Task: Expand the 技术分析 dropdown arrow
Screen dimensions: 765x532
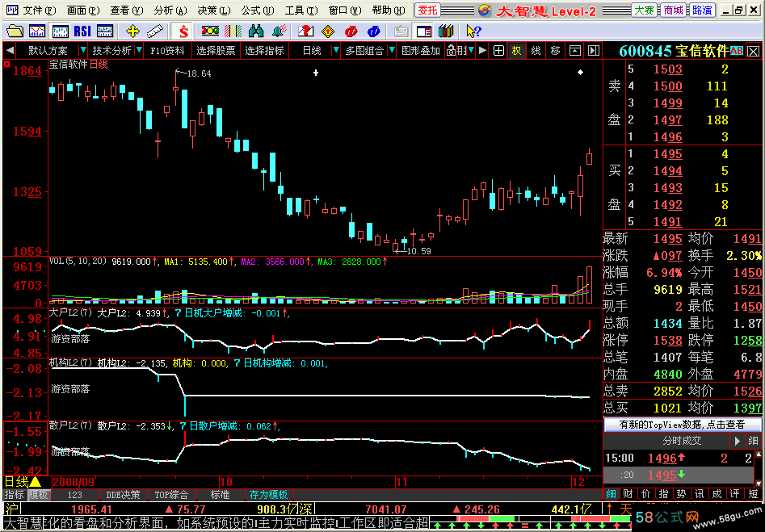Action: [139, 50]
